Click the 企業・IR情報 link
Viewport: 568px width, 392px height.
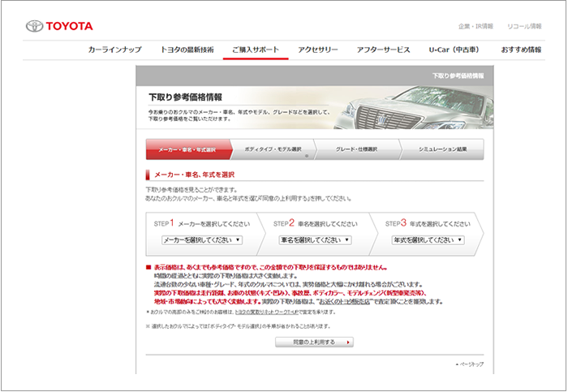(475, 26)
